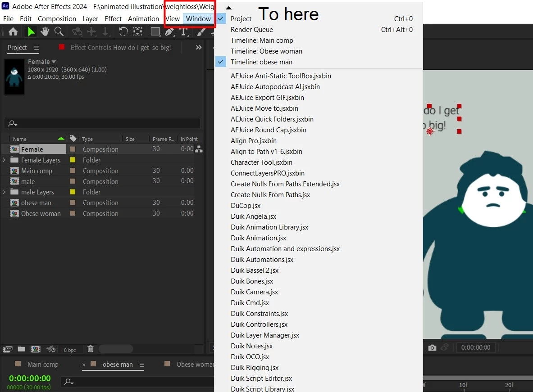This screenshot has width=533, height=392.
Task: Open the Effect menu
Action: pos(113,19)
